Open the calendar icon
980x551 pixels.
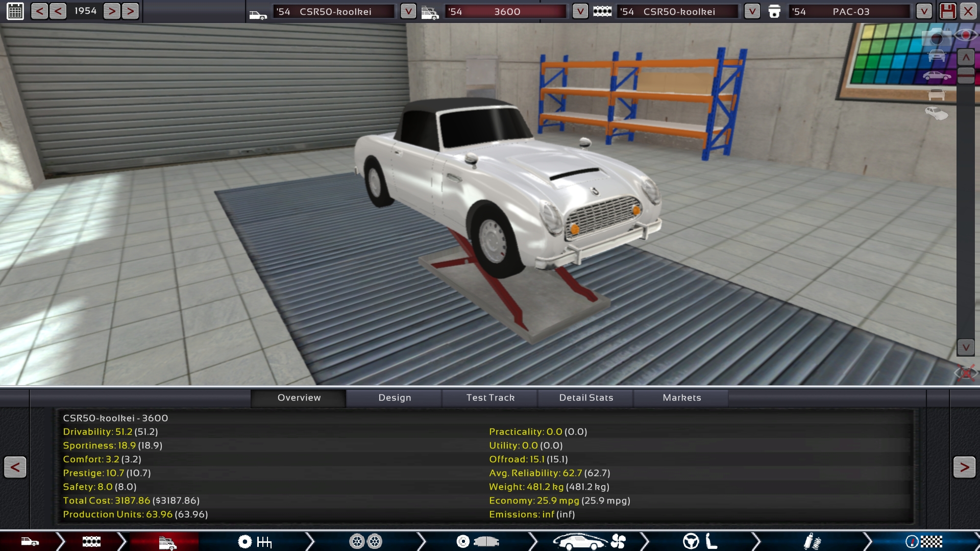coord(15,11)
